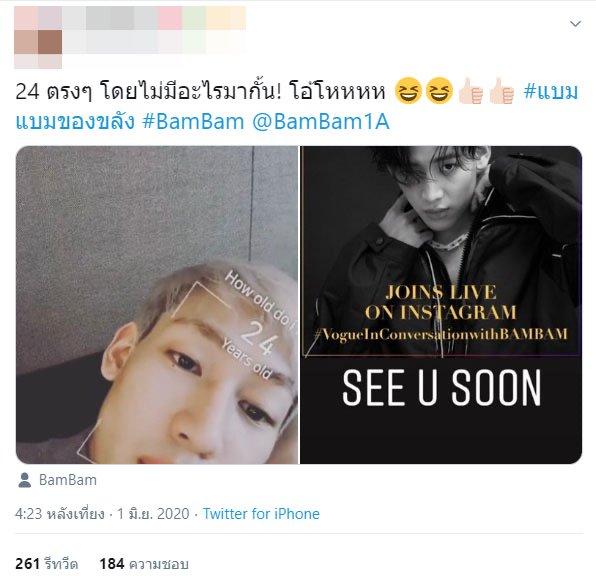View the 261 retweets list
This screenshot has height=576, width=596.
(46, 563)
